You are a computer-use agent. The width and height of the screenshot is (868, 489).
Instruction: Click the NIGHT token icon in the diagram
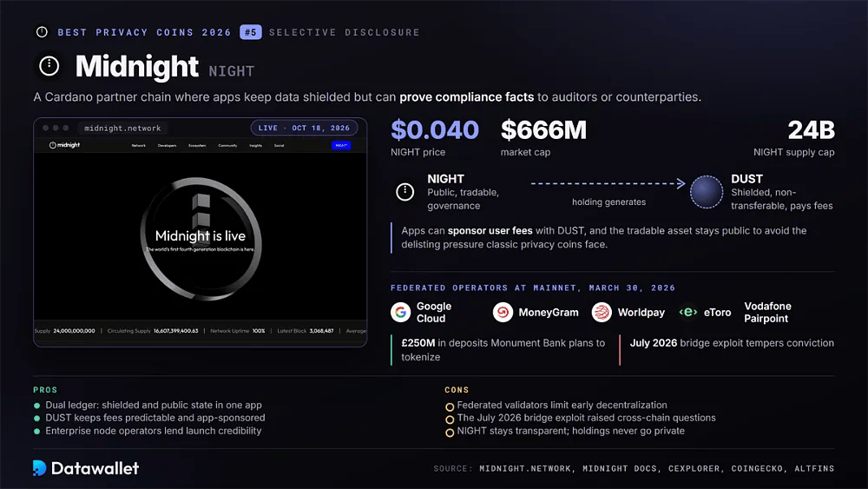(405, 192)
